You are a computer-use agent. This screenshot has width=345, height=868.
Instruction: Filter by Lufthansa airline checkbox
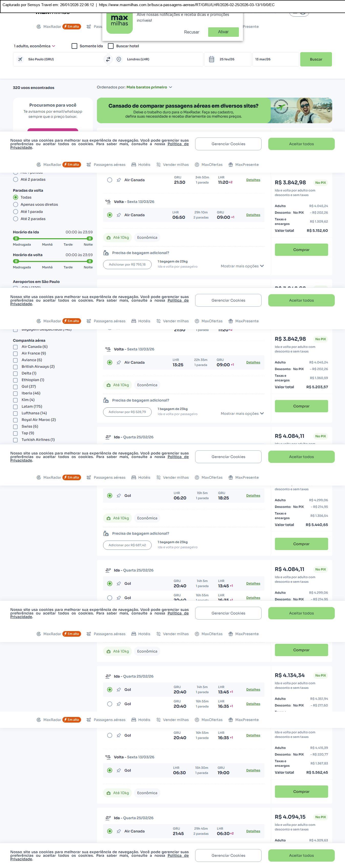pyautogui.click(x=15, y=414)
